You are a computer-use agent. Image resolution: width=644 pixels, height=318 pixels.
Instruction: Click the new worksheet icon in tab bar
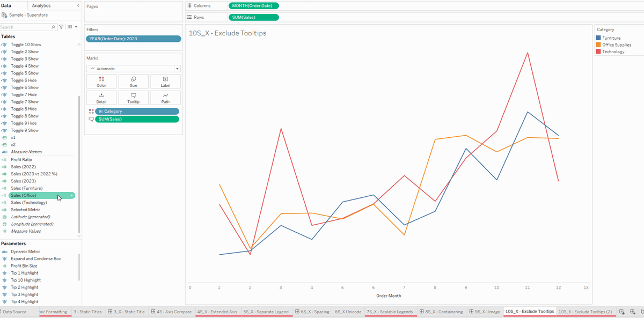[621, 312]
